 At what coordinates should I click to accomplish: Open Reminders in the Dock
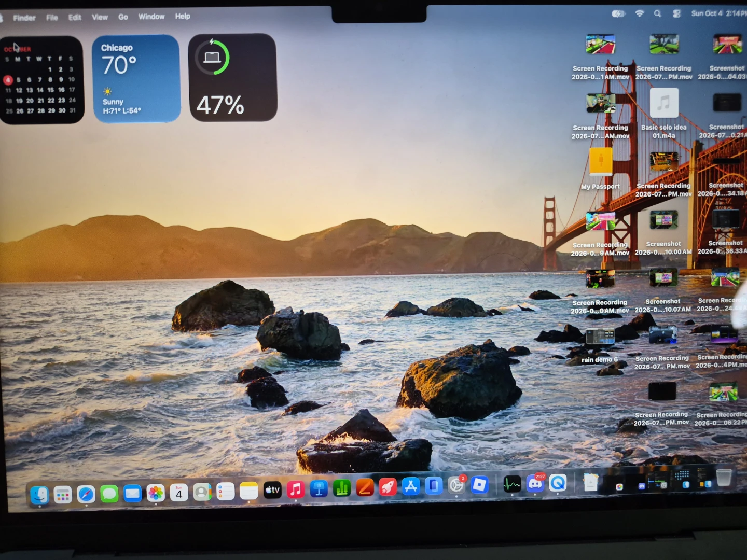(226, 491)
